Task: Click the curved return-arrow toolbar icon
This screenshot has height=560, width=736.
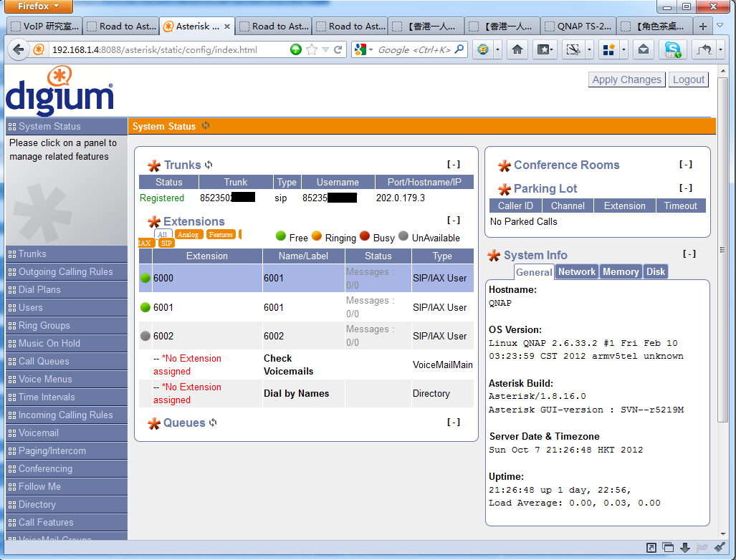Action: tap(704, 49)
